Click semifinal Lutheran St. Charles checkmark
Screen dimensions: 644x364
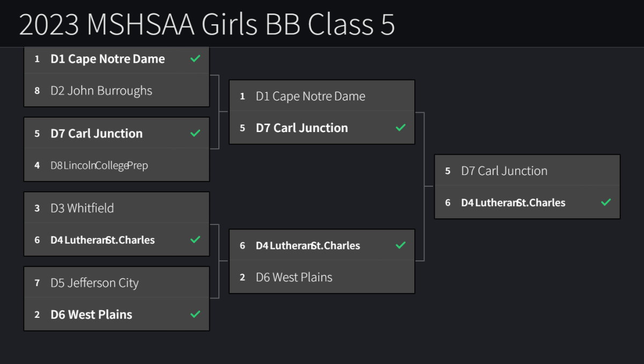pyautogui.click(x=400, y=245)
